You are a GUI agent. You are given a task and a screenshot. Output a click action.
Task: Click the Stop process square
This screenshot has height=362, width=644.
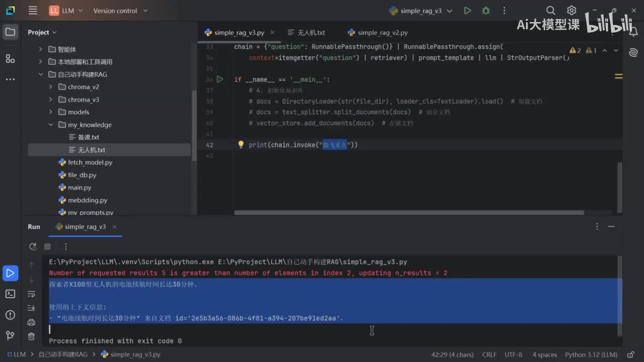coord(47,246)
